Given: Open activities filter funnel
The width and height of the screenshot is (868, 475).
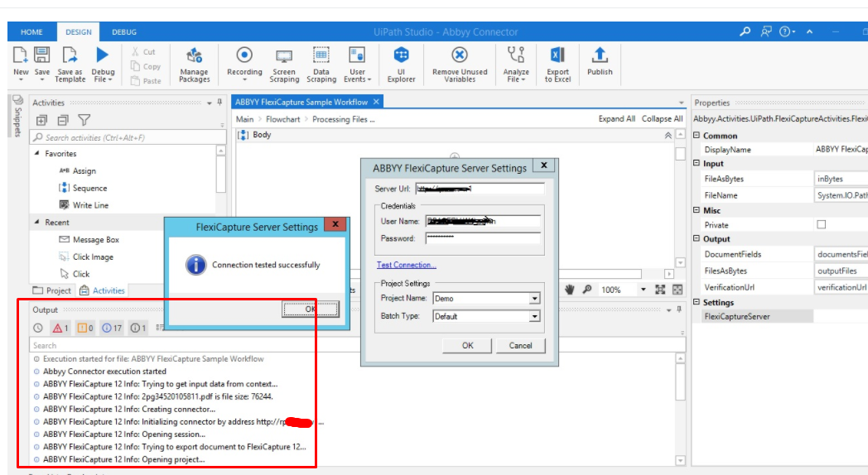Looking at the screenshot, I should point(84,120).
